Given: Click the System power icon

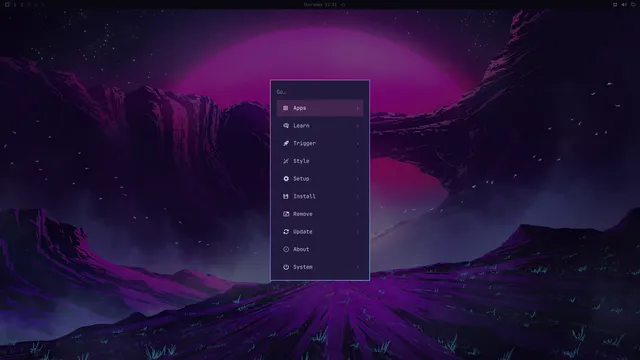Looking at the screenshot, I should point(286,267).
